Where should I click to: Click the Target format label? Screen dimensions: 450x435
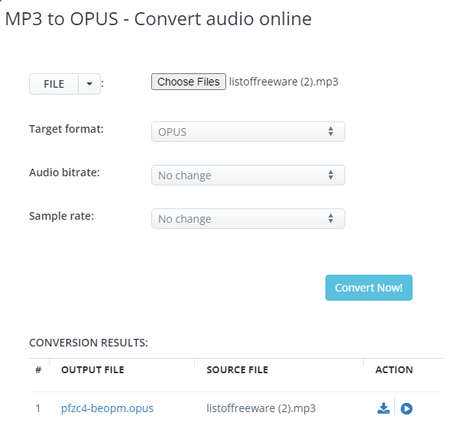click(66, 129)
